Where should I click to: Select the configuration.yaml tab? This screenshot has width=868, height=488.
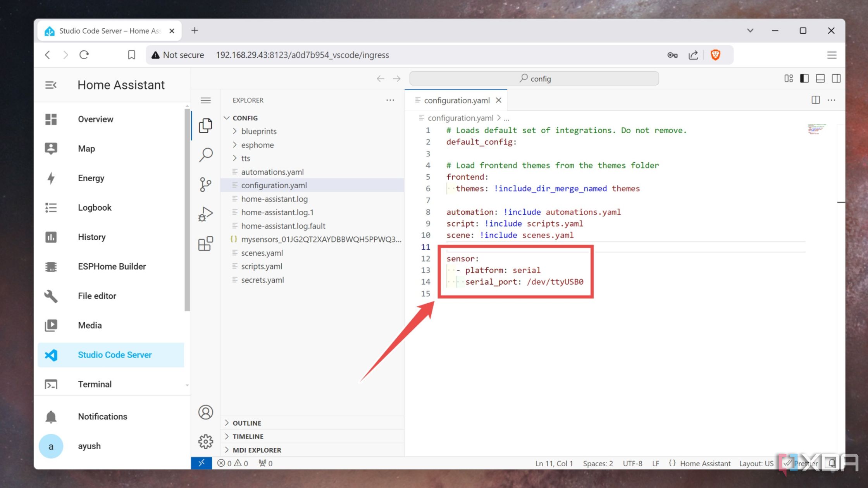pos(456,100)
